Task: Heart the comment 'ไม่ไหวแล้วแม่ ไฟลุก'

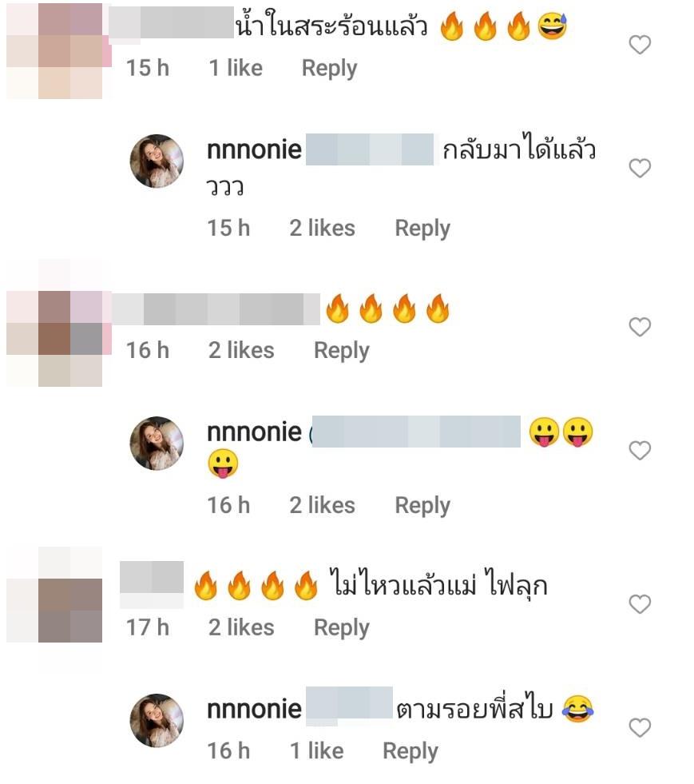Action: 640,604
